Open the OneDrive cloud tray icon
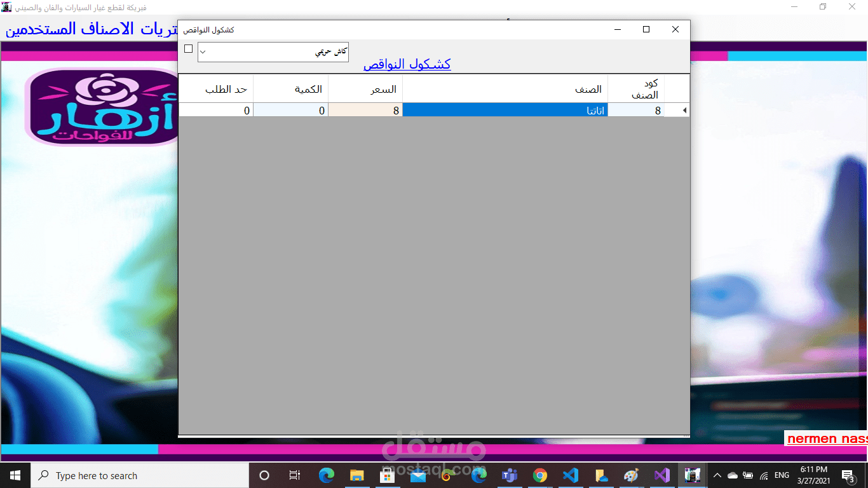Viewport: 868px width, 488px height. tap(733, 475)
